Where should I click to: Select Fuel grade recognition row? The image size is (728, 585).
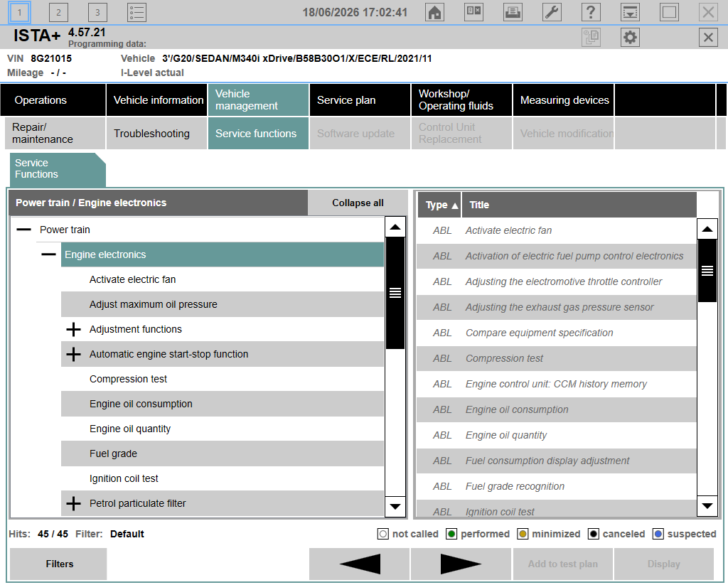[x=556, y=486]
